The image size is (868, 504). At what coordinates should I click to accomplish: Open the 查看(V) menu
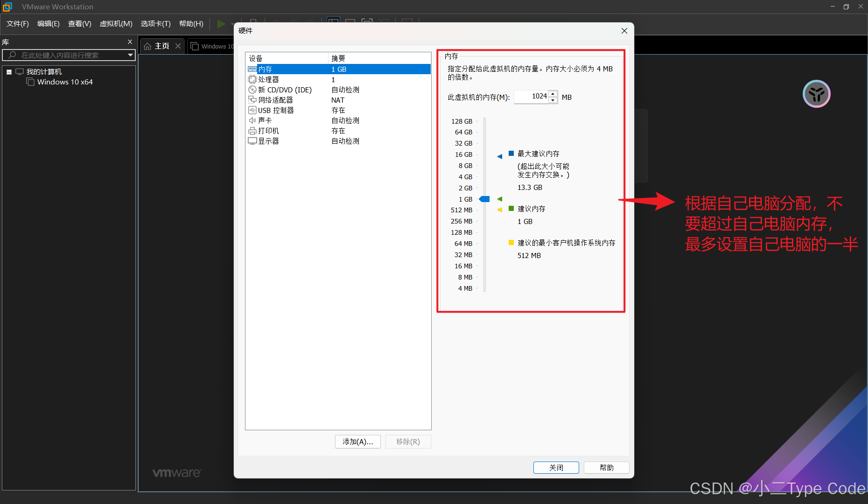[80, 23]
